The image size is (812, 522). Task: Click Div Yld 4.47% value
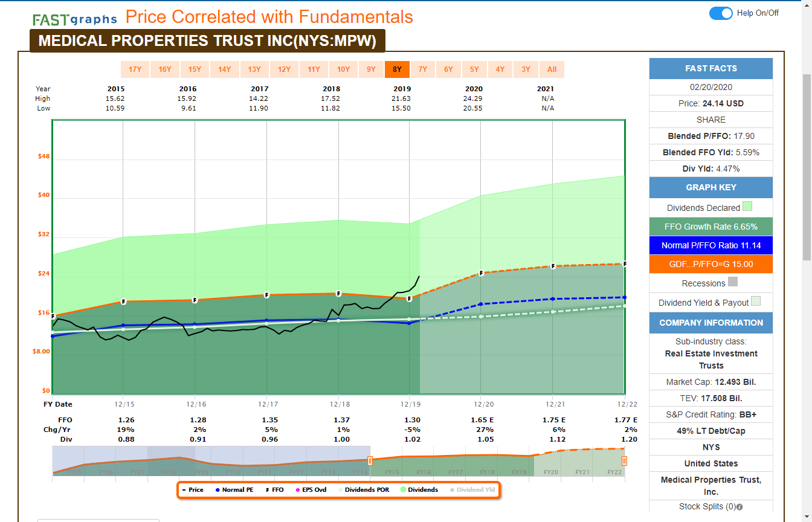pos(728,169)
